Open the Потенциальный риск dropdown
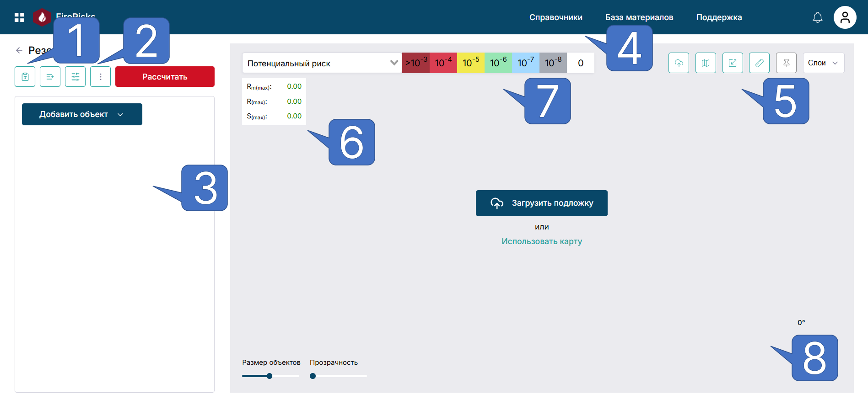868x400 pixels. [x=322, y=63]
